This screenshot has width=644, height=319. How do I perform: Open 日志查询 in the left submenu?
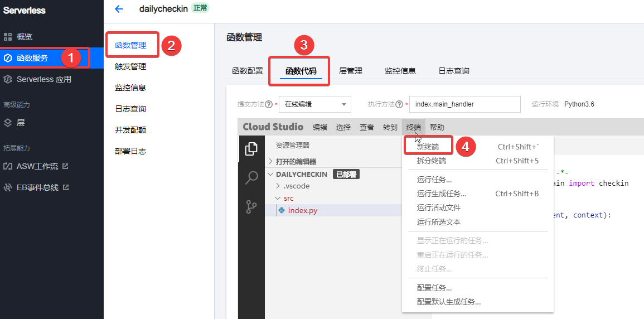pyautogui.click(x=130, y=109)
